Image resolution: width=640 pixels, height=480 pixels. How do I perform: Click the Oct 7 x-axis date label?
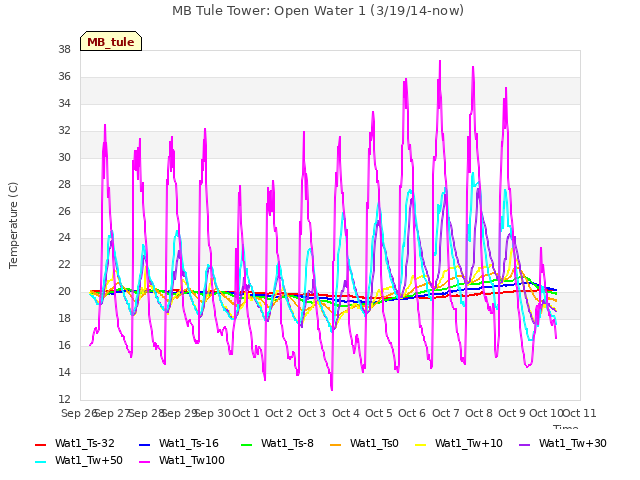click(446, 413)
